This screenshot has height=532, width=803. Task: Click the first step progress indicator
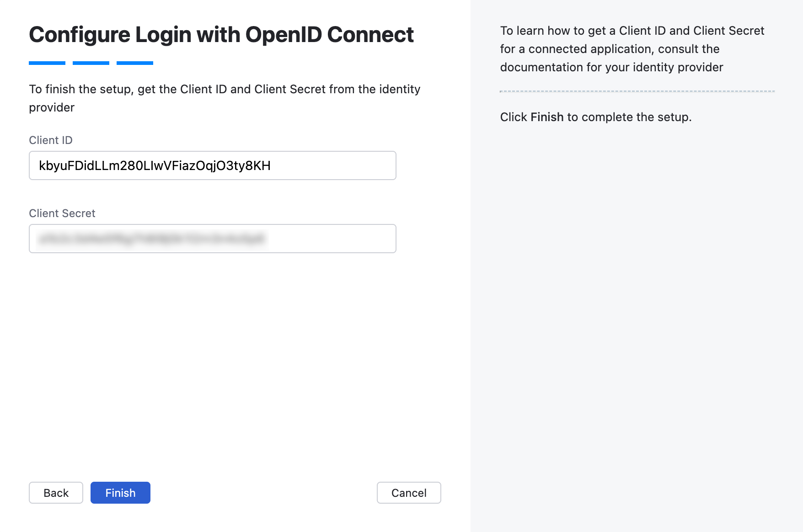[x=47, y=63]
